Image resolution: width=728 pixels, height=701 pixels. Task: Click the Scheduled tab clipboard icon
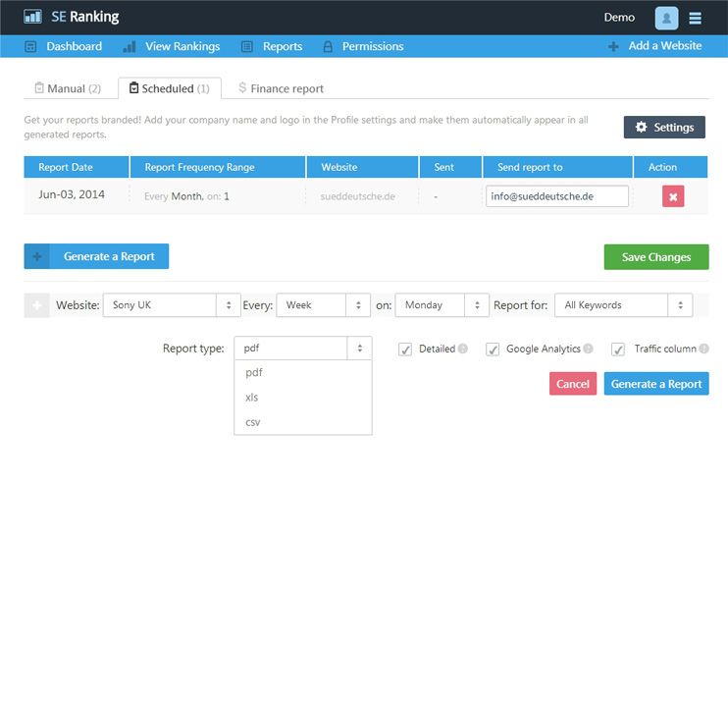tap(133, 87)
